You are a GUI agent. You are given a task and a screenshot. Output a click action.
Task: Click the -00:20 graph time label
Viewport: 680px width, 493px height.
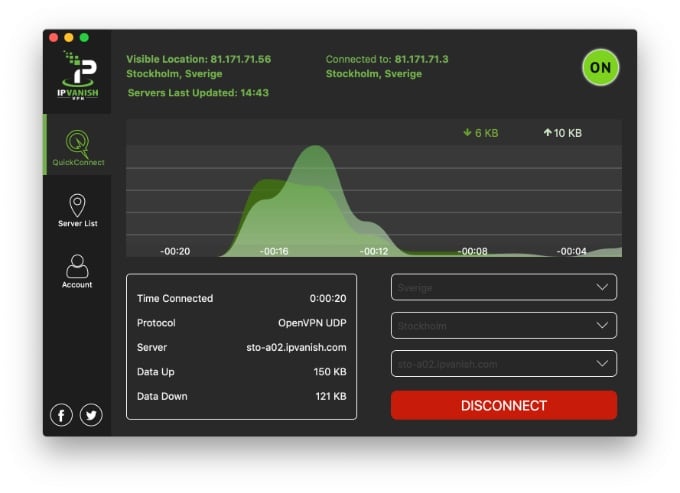175,251
